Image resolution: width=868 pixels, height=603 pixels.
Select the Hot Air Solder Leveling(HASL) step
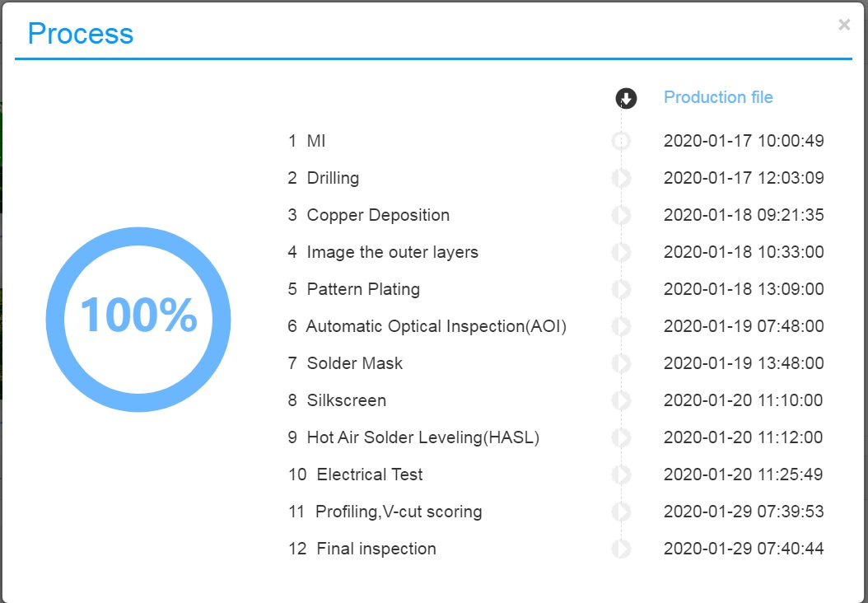coord(413,437)
